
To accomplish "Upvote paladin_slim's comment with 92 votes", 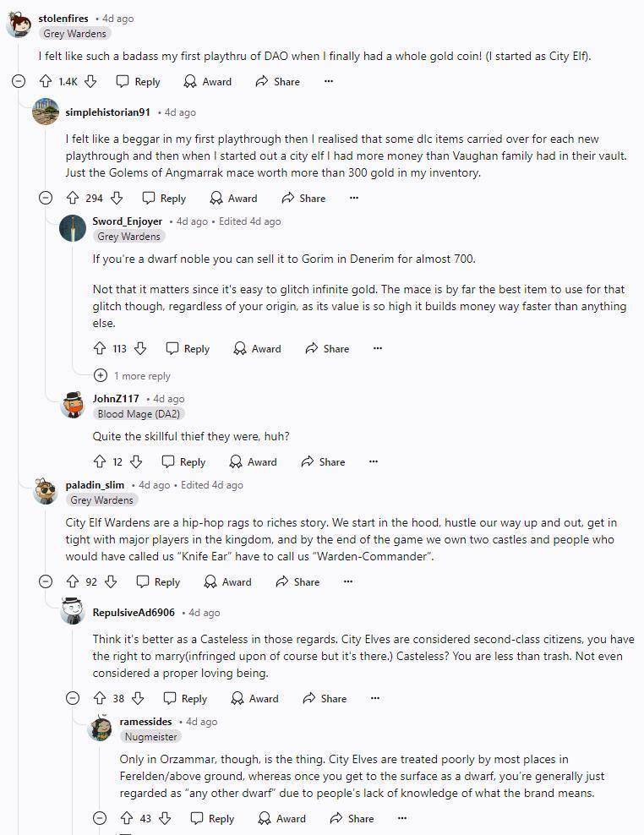I will point(73,581).
